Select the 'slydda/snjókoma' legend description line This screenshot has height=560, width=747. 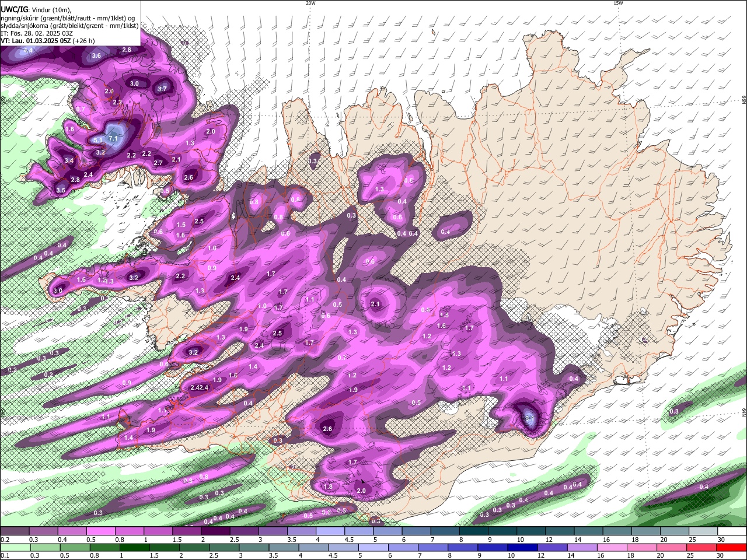(x=69, y=25)
